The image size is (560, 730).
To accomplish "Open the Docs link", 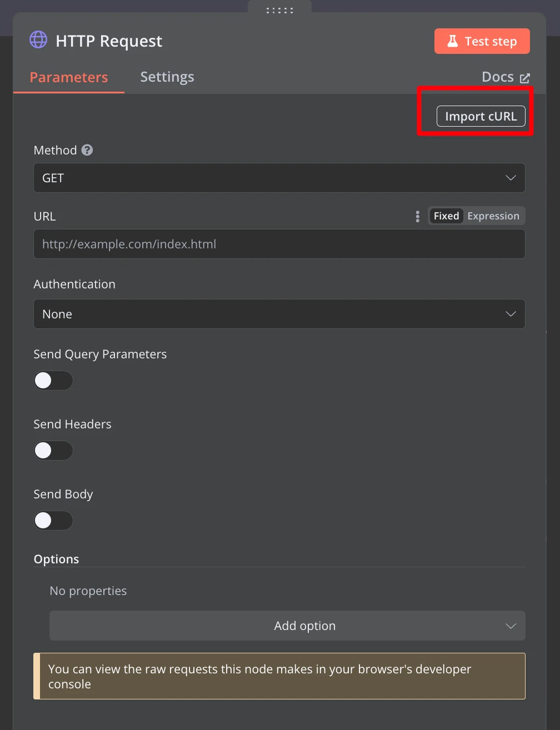I will click(498, 77).
